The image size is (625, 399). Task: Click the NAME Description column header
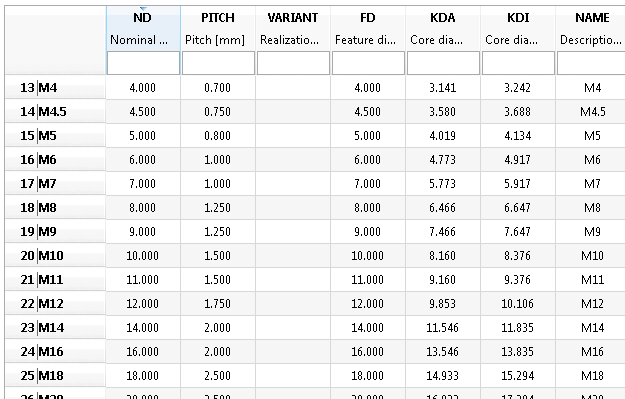pos(591,29)
